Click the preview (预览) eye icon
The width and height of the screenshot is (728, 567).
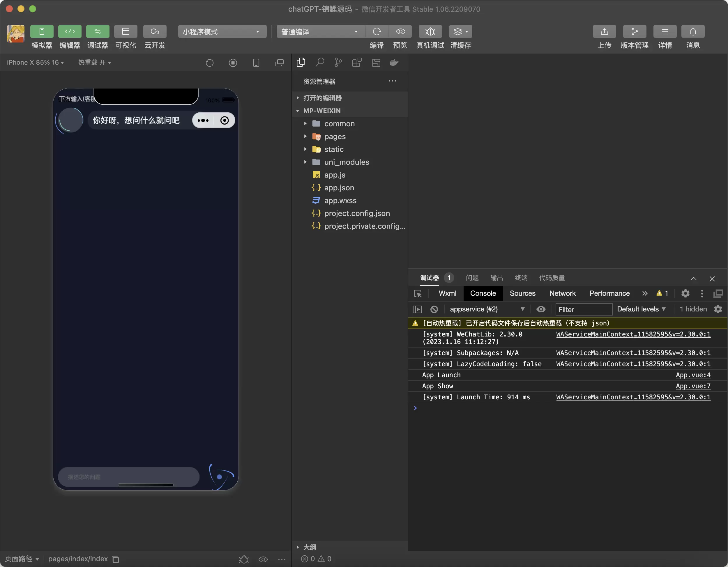pyautogui.click(x=400, y=32)
